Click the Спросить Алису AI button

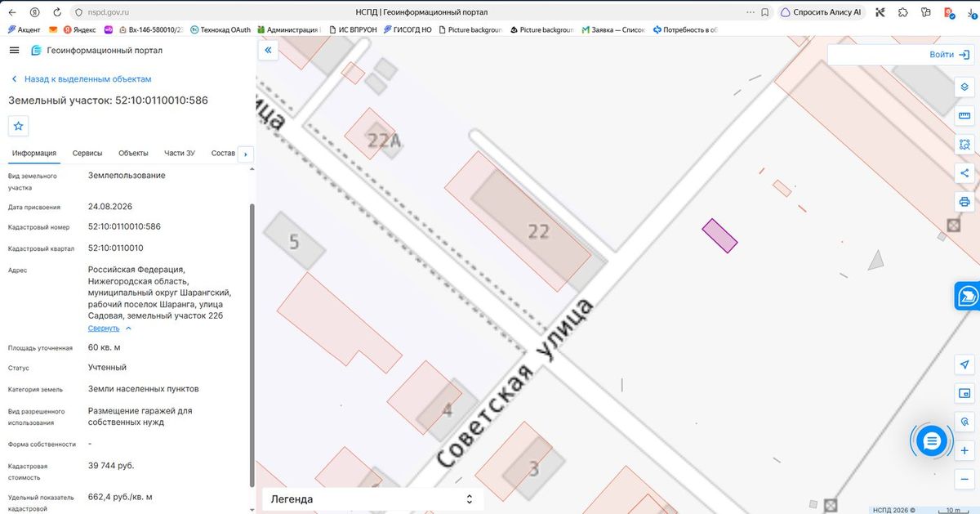821,12
